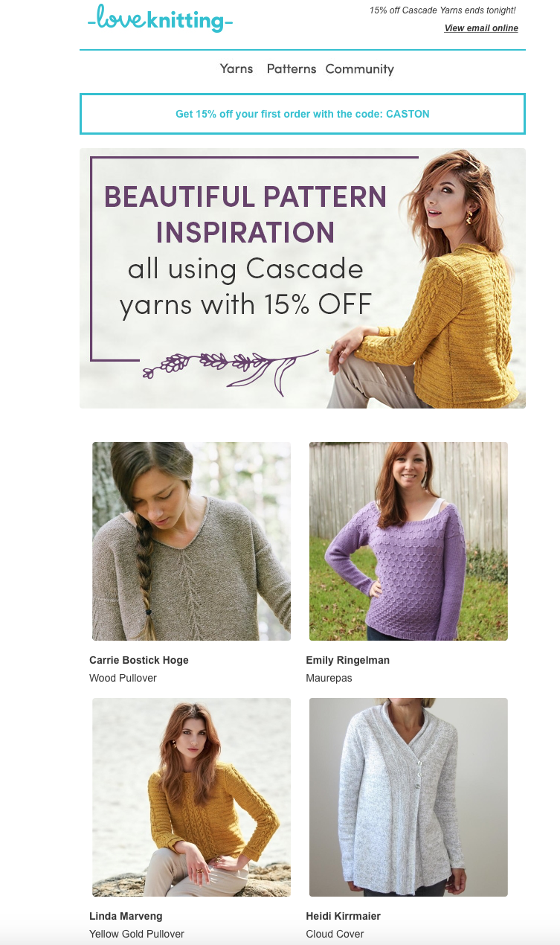Open the purple Maurepas sweater photo
This screenshot has width=560, height=945.
click(408, 541)
